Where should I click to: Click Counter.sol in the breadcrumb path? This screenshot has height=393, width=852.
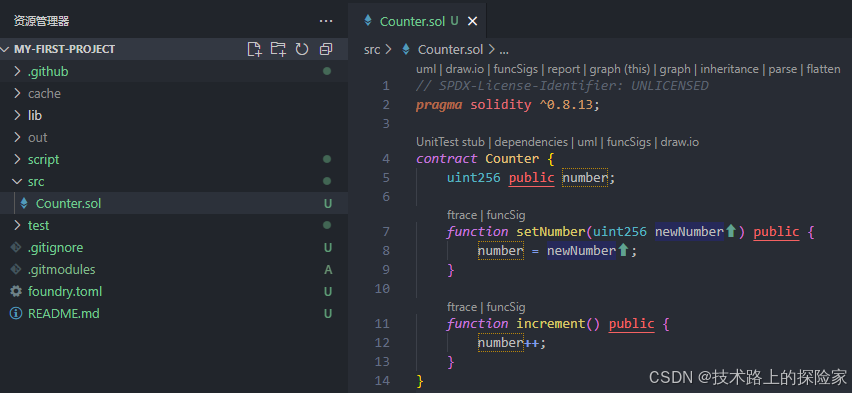click(x=450, y=49)
